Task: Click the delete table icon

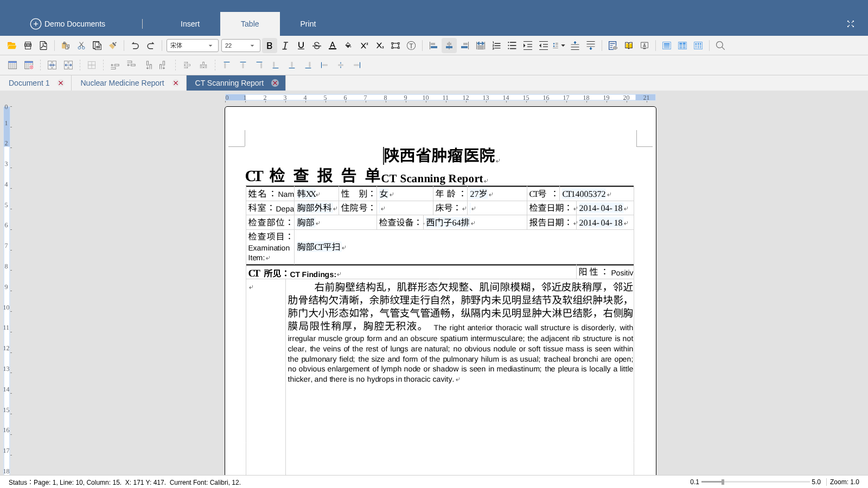Action: tap(29, 65)
